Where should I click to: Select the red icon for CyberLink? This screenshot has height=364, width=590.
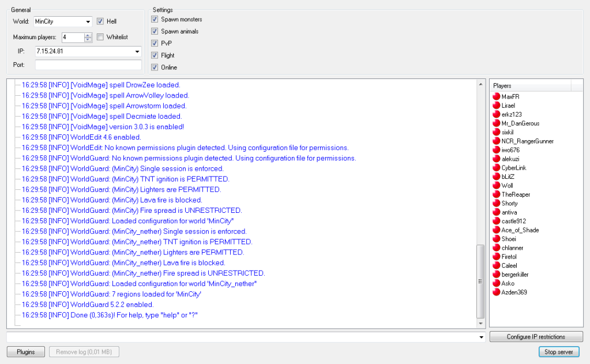click(497, 167)
